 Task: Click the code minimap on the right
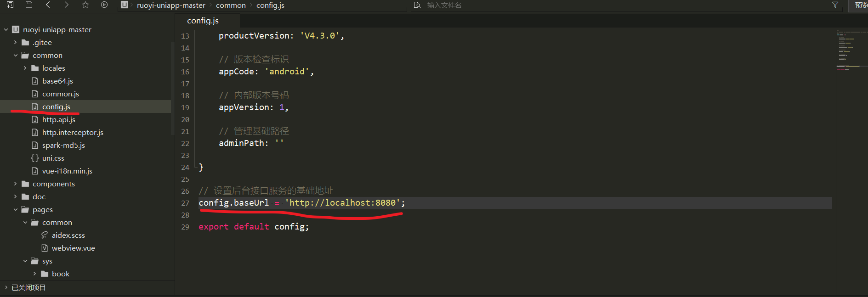click(851, 50)
